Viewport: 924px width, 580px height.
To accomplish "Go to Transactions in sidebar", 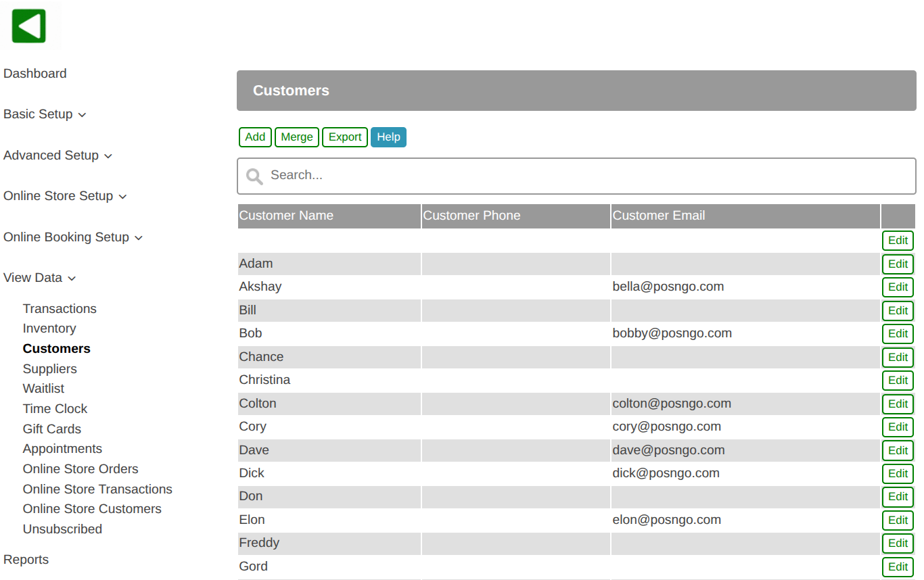I will tap(60, 309).
